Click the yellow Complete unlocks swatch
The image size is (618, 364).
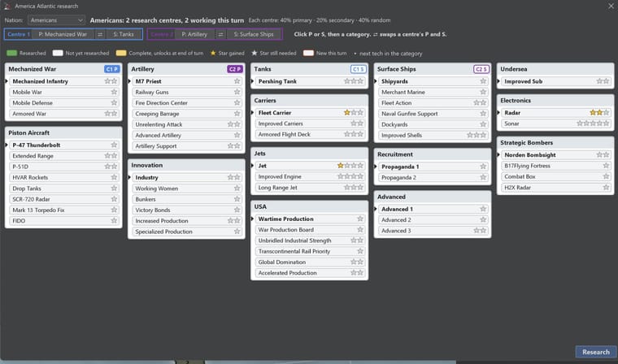(121, 53)
